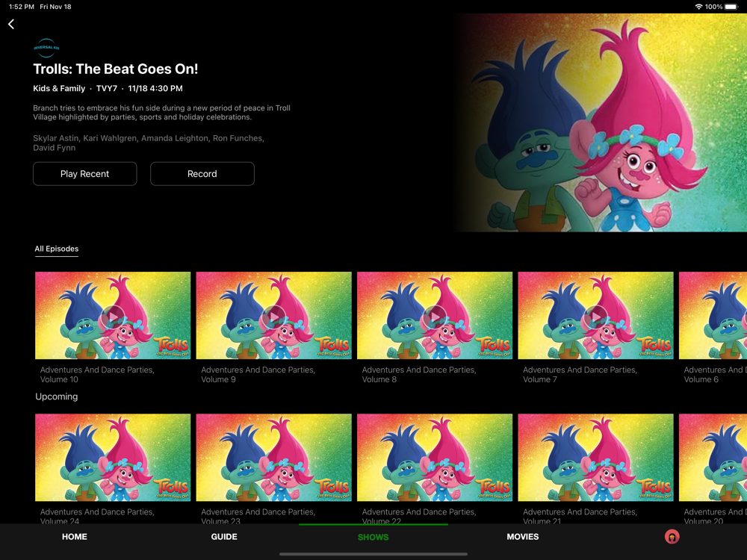Click the Record button
Screen dimensions: 747x560
pyautogui.click(x=202, y=174)
